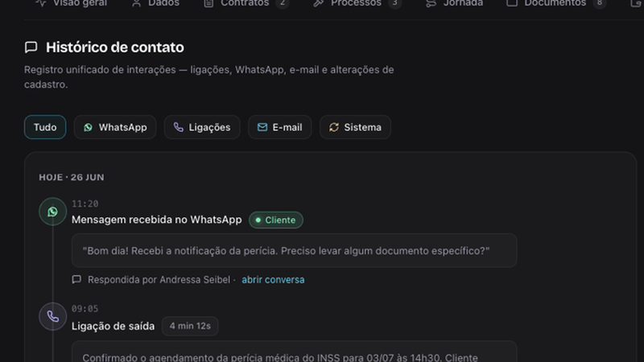Click the phone icon in the Ligações chip
The image size is (644, 362).
[178, 127]
